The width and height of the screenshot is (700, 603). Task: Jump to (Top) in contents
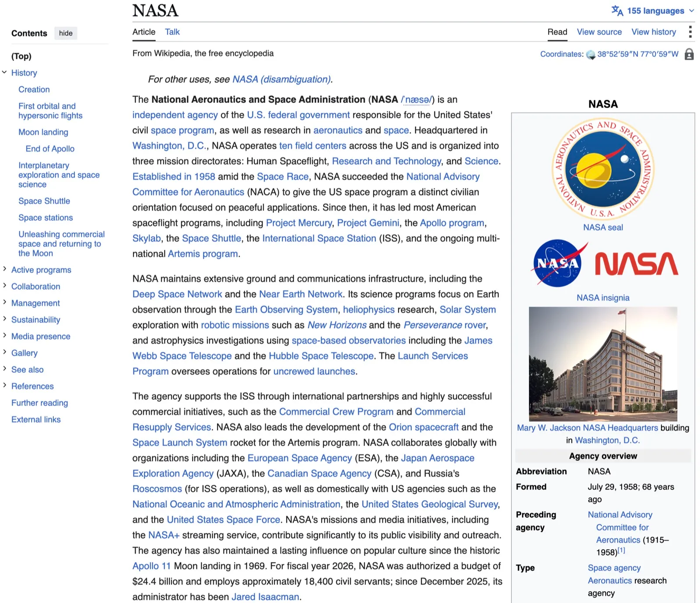click(21, 56)
